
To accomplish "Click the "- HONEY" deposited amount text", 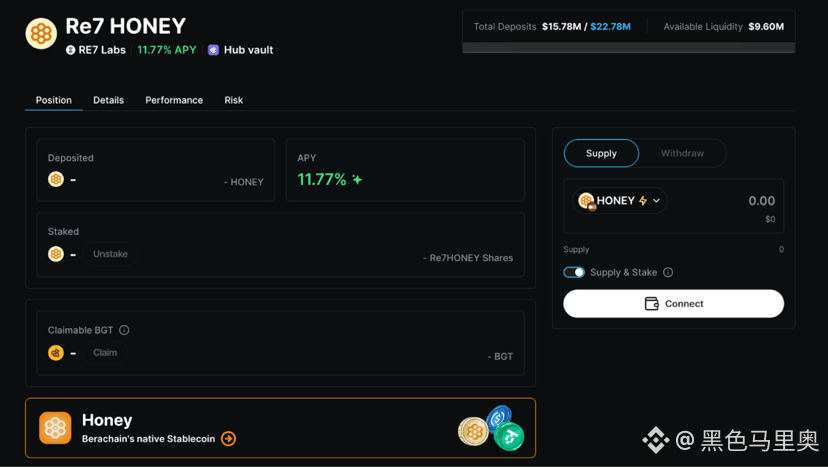I will pos(243,182).
